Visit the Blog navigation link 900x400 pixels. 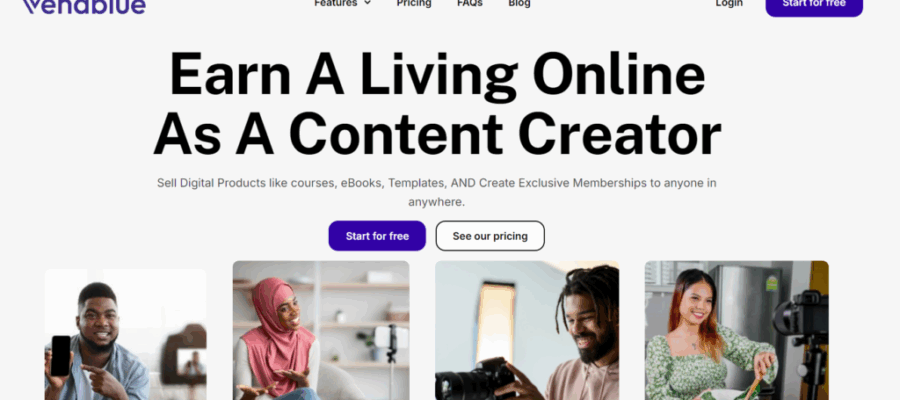tap(519, 3)
